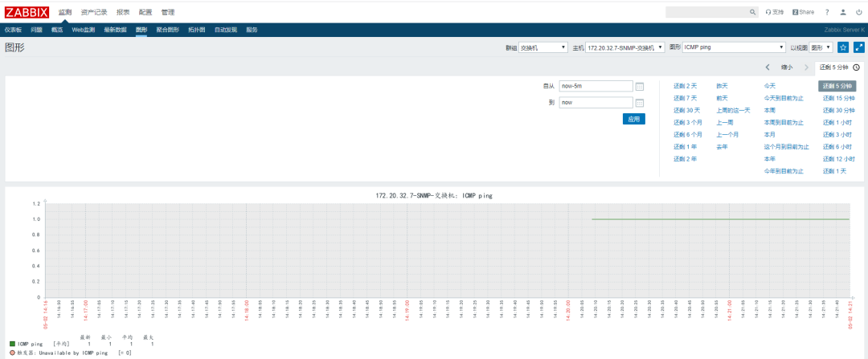Viewport: 868px width, 359px height.
Task: Select the 30 分钟 range link
Action: pyautogui.click(x=838, y=111)
